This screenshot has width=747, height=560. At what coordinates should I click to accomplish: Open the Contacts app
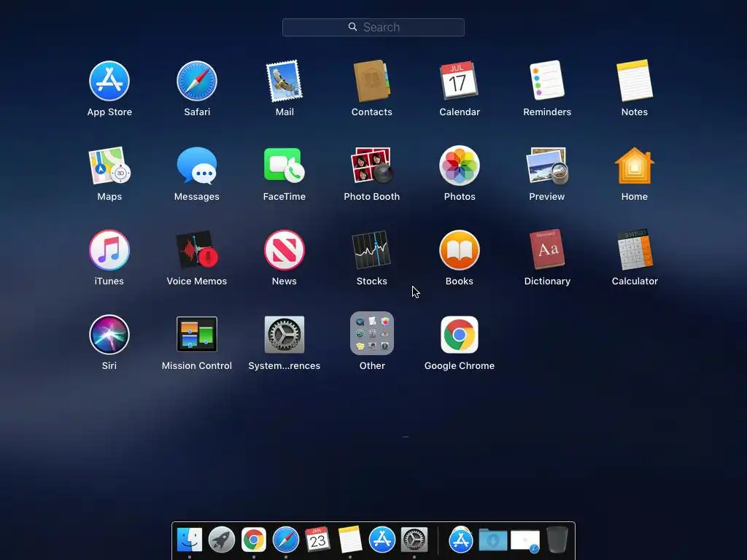pos(371,81)
